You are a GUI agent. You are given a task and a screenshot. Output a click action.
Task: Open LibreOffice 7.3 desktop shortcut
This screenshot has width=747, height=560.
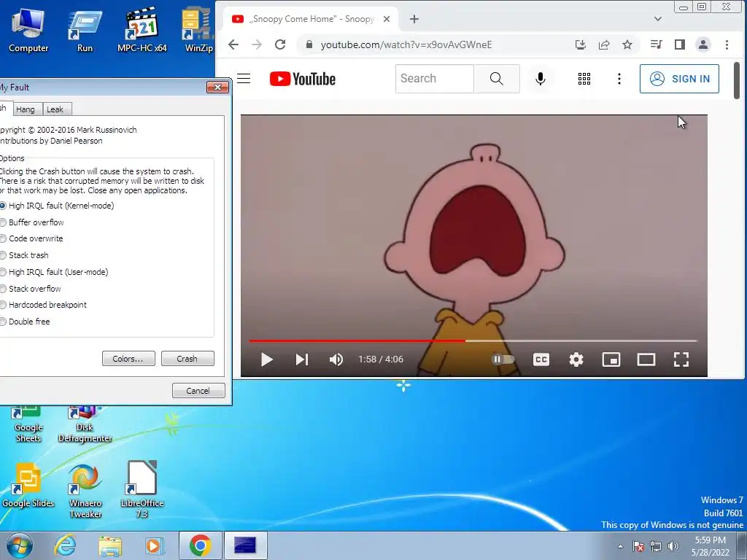click(x=142, y=491)
